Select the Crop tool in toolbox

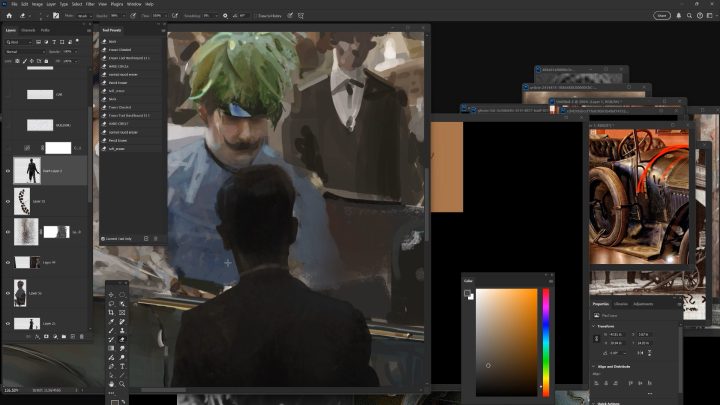[111, 312]
